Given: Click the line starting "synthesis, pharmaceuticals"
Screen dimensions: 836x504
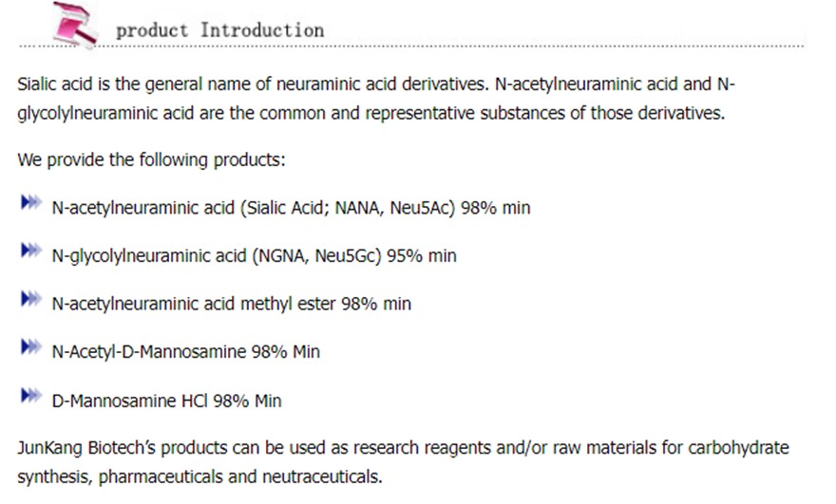Looking at the screenshot, I should coord(200,476).
